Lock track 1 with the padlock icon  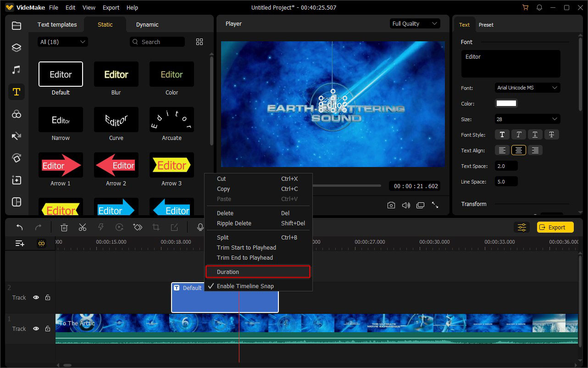coord(48,329)
